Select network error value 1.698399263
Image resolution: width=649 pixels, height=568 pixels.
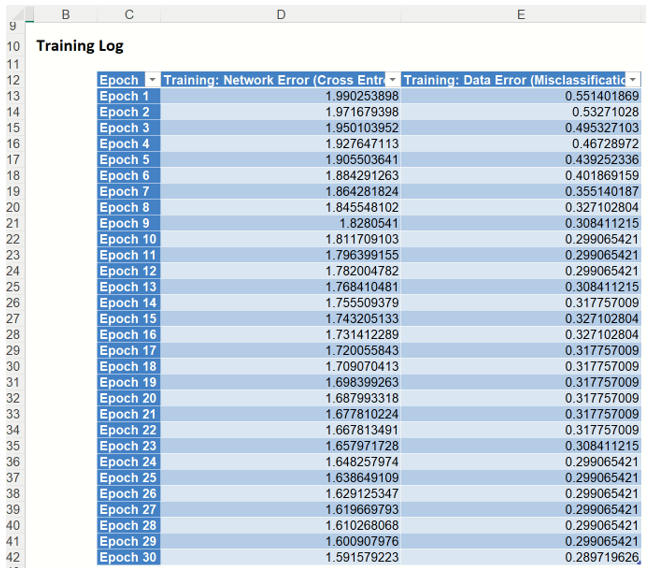pyautogui.click(x=281, y=382)
